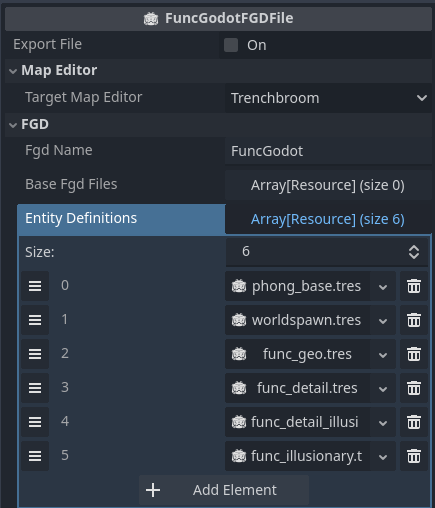Click the resource icon beside func_detail.tres
Screen dimensions: 435x508
[239, 388]
